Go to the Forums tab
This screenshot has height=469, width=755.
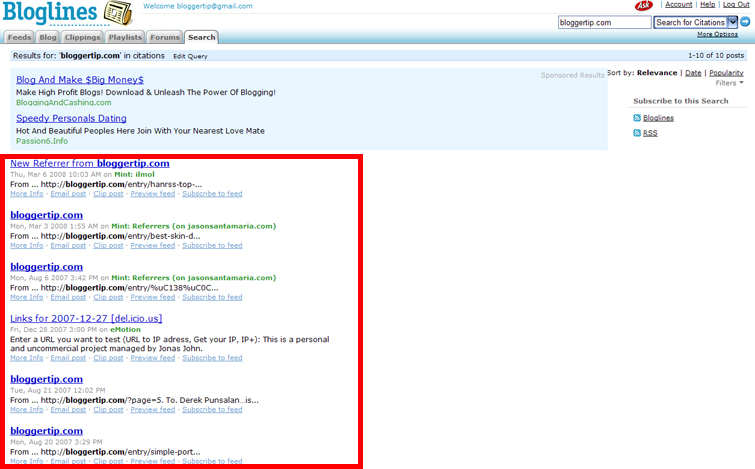pyautogui.click(x=165, y=37)
